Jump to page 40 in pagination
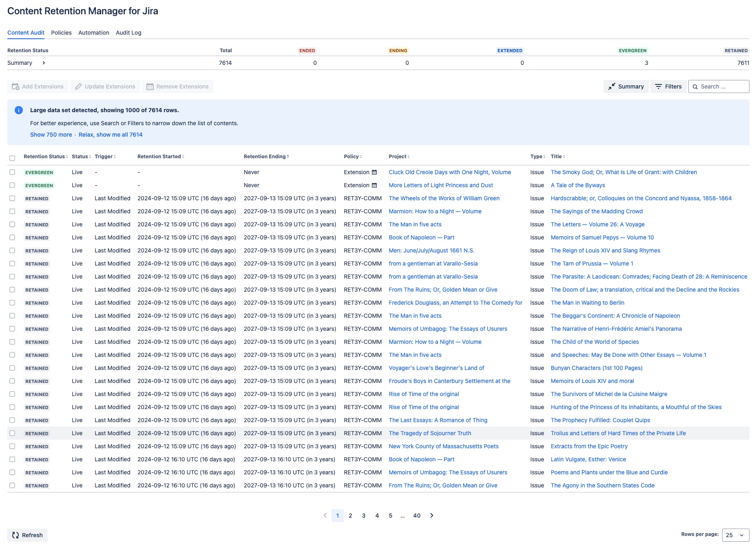The height and width of the screenshot is (549, 756). pos(416,516)
